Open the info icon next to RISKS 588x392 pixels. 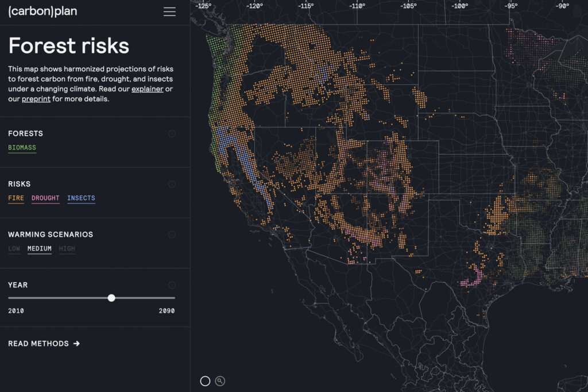pos(172,184)
